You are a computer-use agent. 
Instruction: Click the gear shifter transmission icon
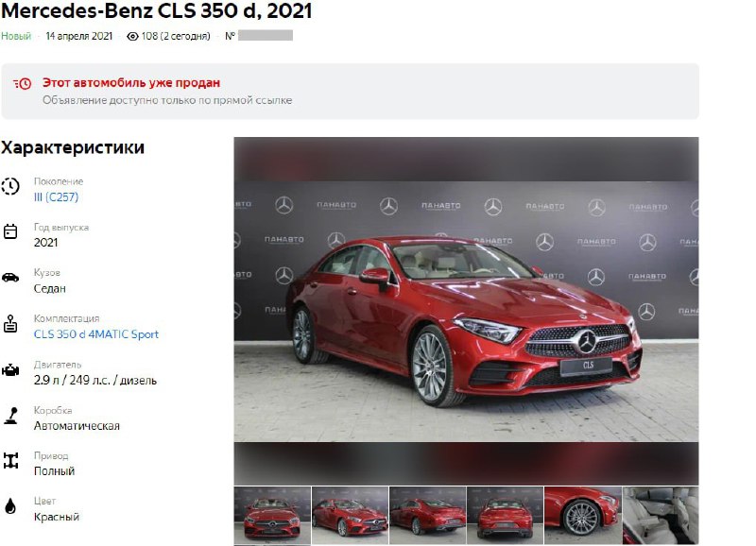(x=10, y=416)
